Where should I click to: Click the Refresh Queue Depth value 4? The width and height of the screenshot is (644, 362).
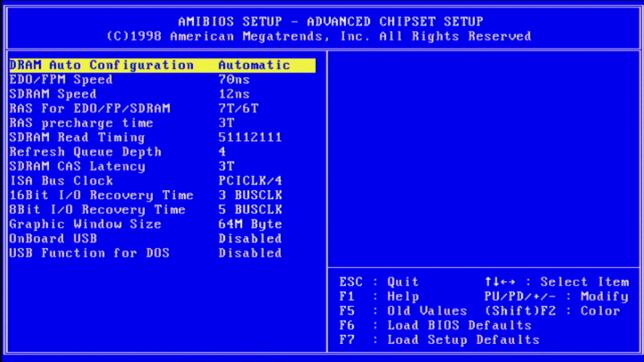click(222, 152)
